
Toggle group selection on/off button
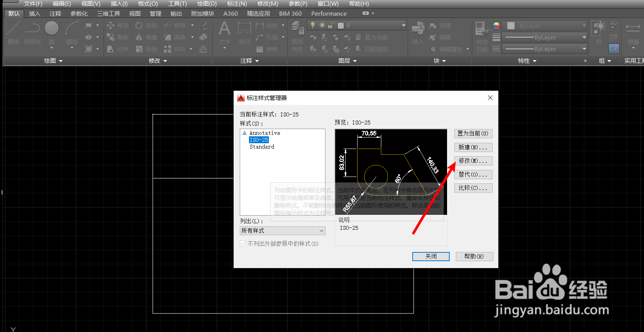coord(614,49)
